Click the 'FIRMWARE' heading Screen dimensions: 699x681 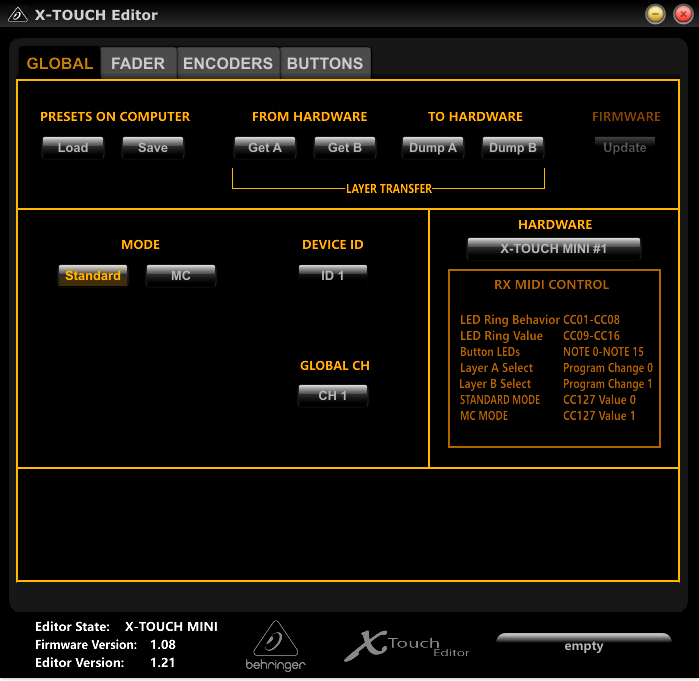626,116
